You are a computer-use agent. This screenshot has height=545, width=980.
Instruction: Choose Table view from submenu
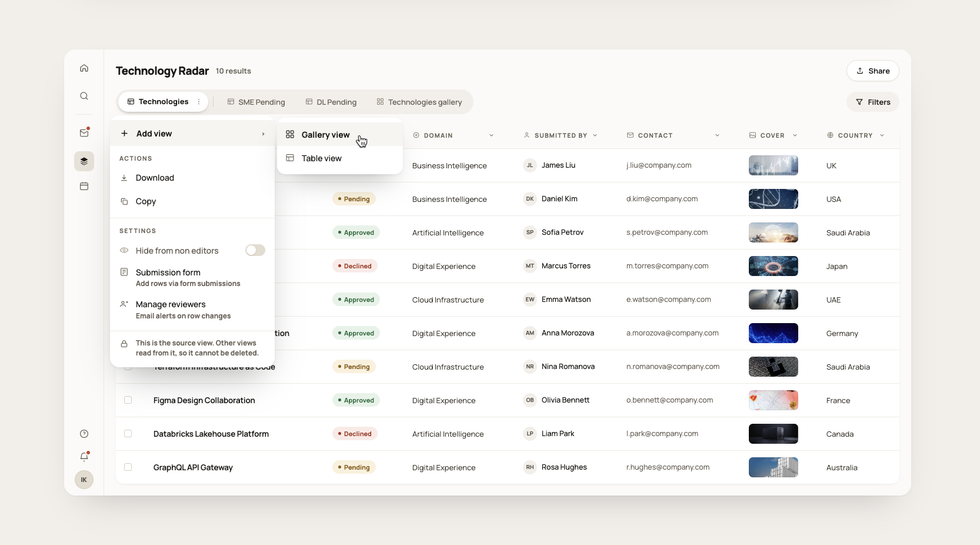(340, 158)
